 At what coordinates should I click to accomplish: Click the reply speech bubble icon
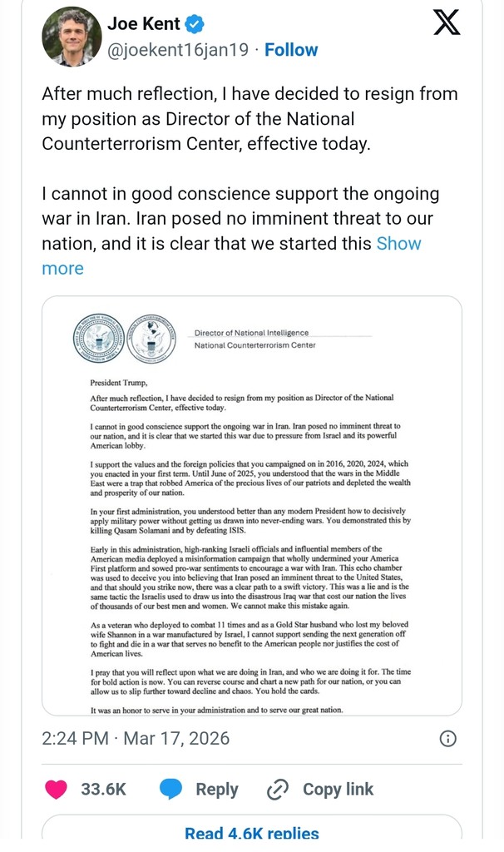pos(171,789)
